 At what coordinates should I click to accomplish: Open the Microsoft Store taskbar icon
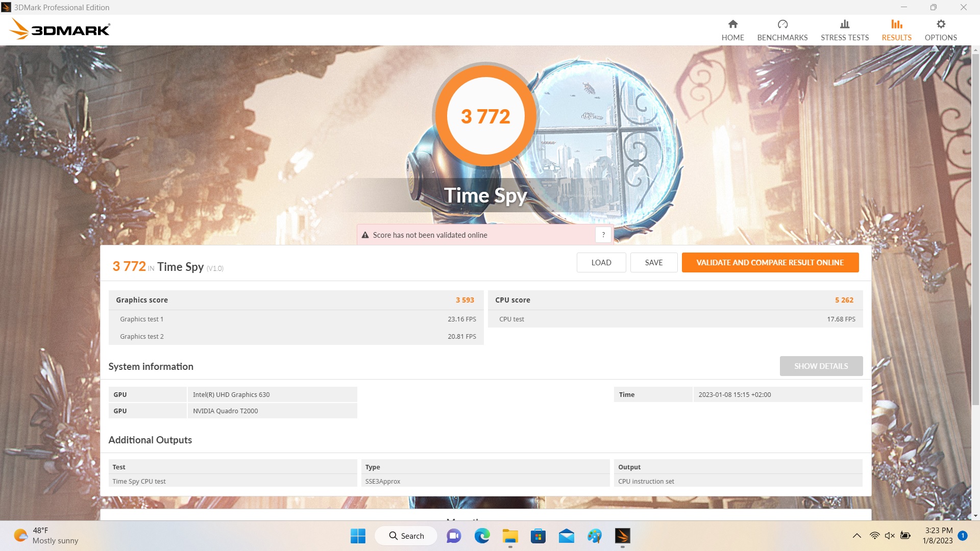point(538,536)
